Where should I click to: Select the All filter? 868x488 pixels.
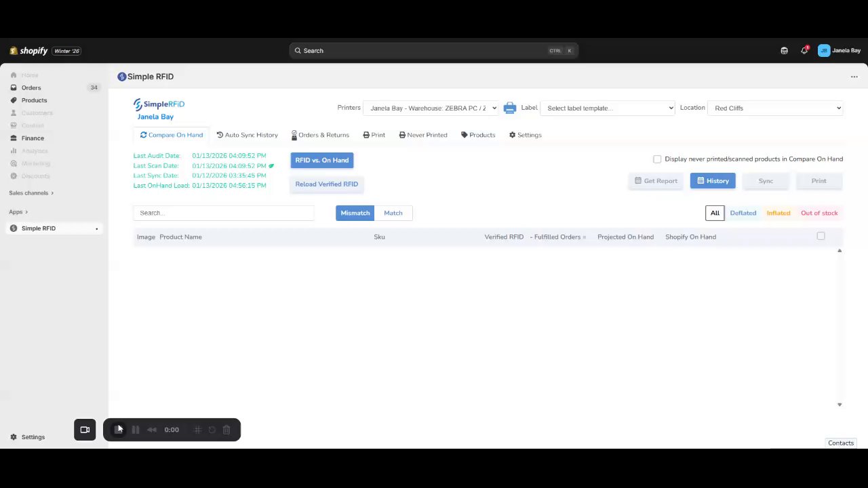click(x=715, y=213)
